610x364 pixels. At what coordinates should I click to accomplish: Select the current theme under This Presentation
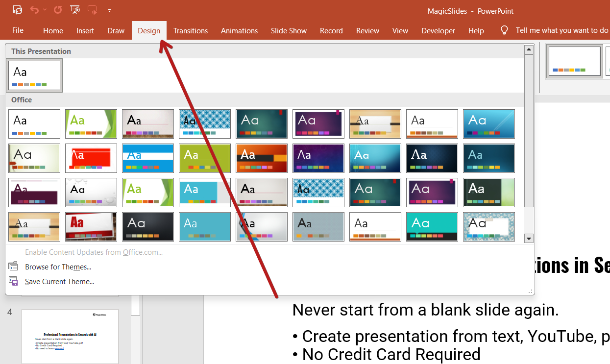(34, 75)
